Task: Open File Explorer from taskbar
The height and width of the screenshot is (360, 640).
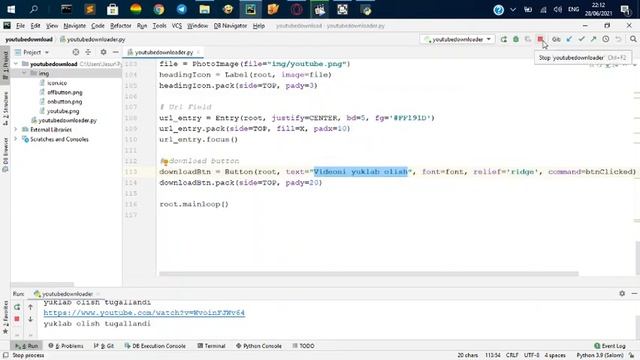Action: (204, 9)
